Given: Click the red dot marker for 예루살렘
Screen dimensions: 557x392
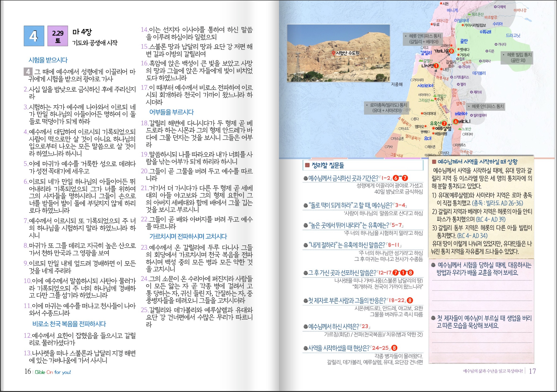Looking at the screenshot, I should tap(433, 128).
